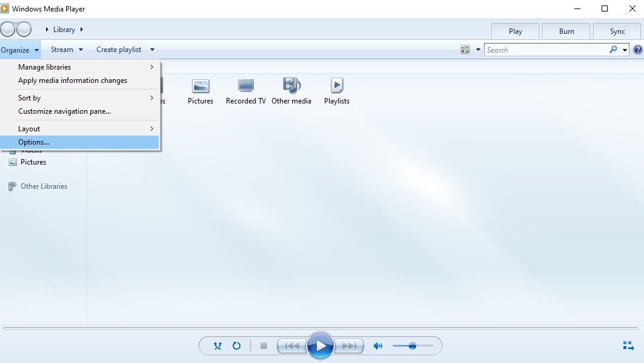Screen dimensions: 644x363
Task: Click Library in the breadcrumb
Action: pyautogui.click(x=64, y=30)
